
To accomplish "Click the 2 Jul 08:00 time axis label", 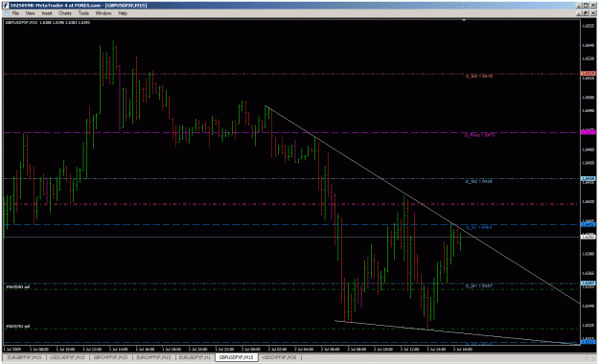I will (x=357, y=349).
